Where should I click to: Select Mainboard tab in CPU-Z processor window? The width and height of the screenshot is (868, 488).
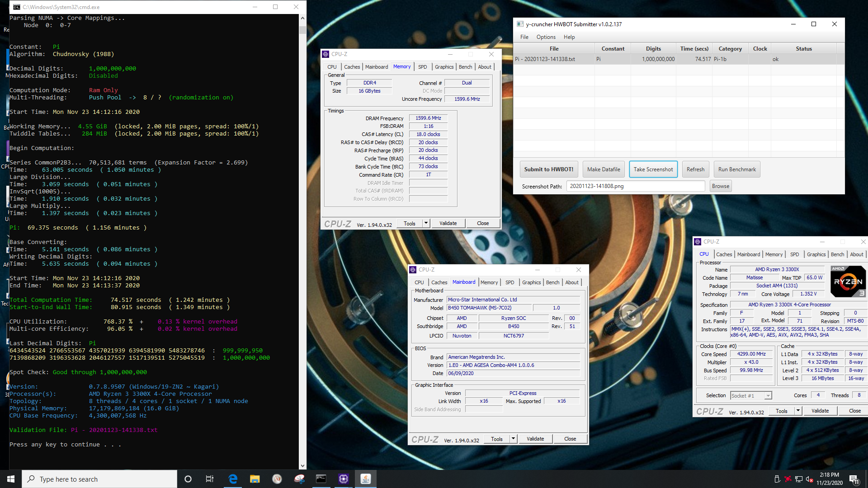click(748, 254)
